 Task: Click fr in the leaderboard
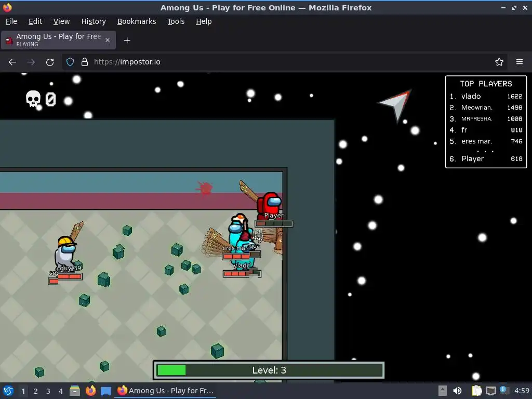tap(464, 130)
